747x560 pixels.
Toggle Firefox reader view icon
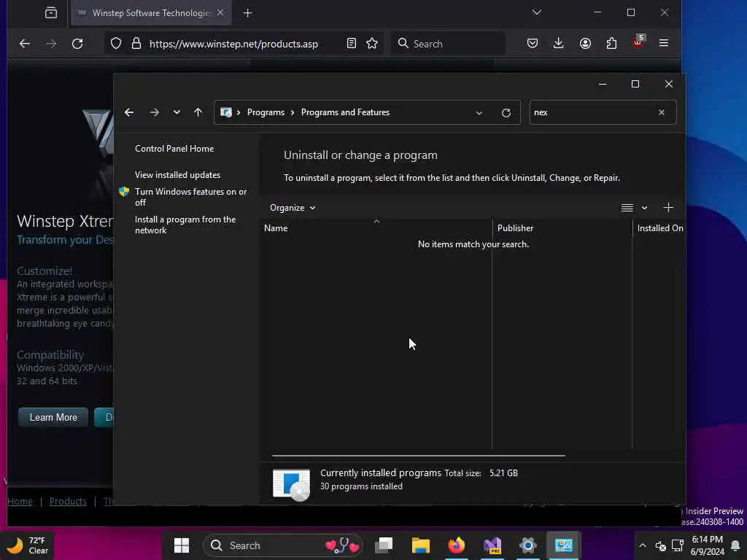click(351, 43)
